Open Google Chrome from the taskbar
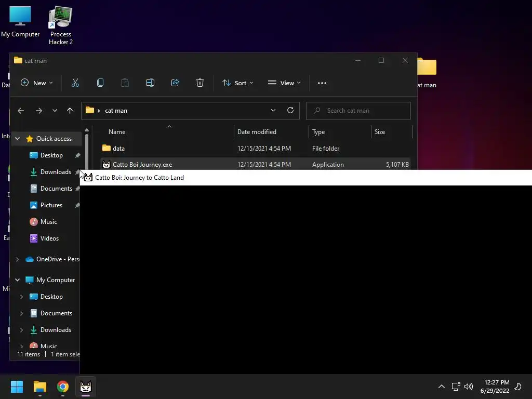The image size is (532, 399). pos(63,387)
